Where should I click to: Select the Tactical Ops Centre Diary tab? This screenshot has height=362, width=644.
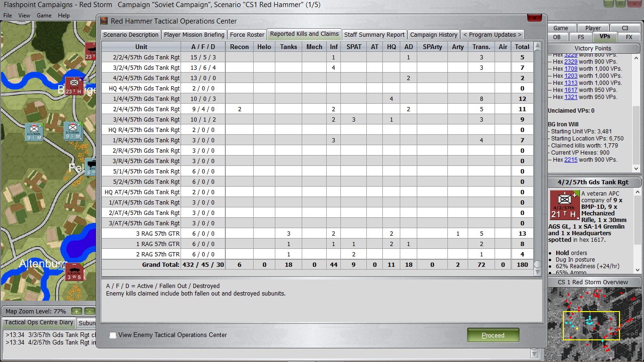pyautogui.click(x=39, y=323)
